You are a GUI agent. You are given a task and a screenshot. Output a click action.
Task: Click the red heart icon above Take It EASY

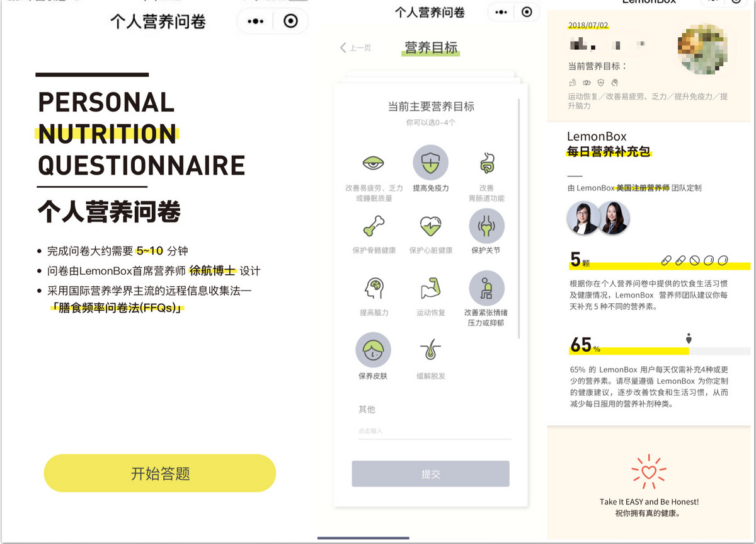coord(649,472)
